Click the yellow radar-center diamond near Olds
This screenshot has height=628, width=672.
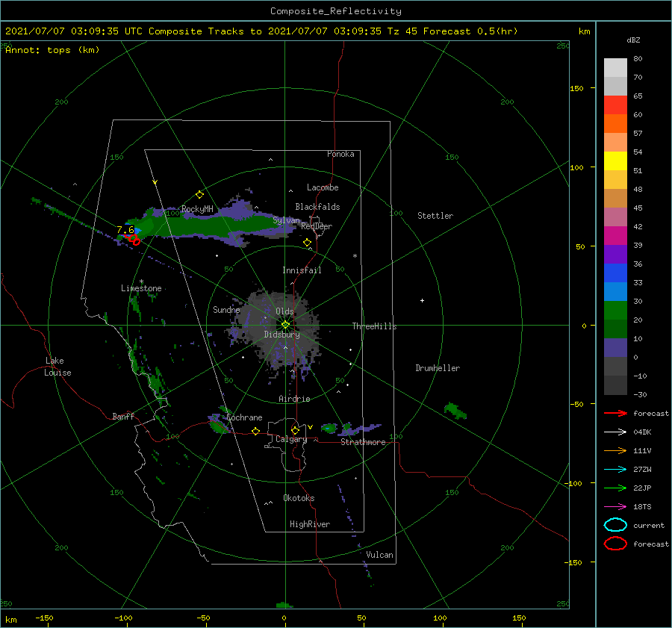click(x=285, y=325)
